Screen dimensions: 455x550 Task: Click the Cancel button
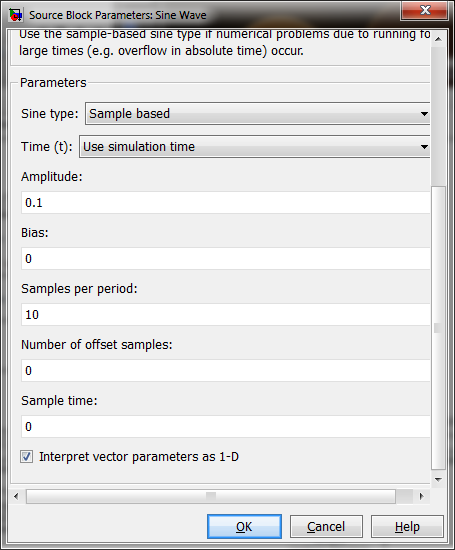point(326,526)
